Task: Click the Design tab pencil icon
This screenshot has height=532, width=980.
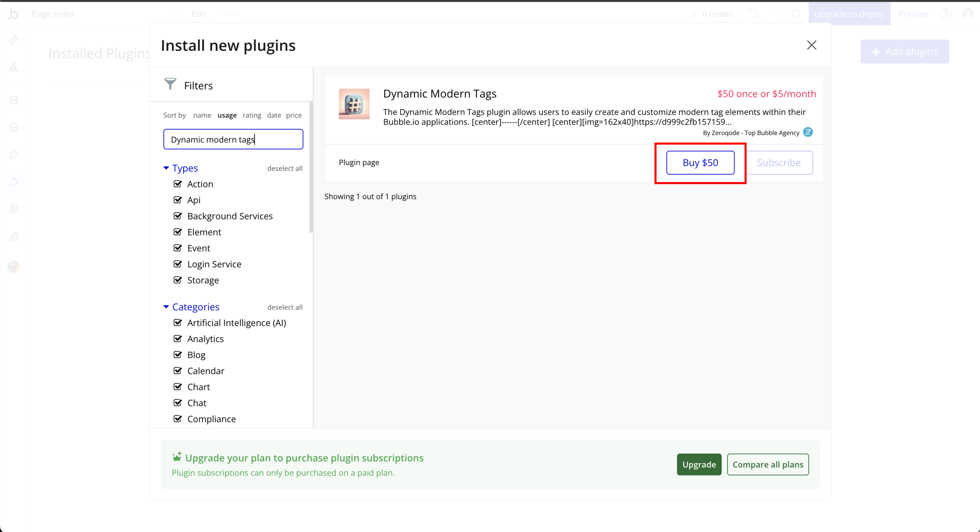Action: coord(14,40)
